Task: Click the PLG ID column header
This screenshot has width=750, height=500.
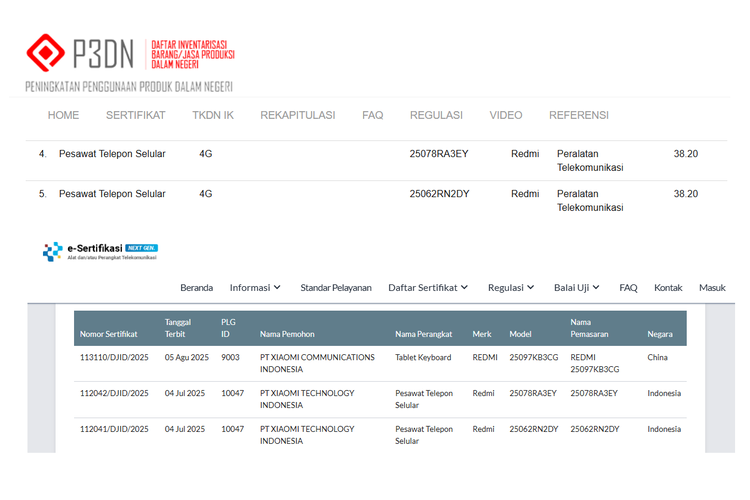Action: point(228,328)
